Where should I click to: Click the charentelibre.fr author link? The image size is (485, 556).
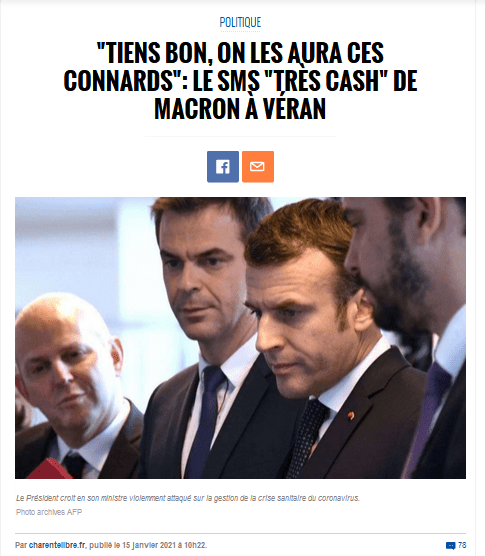pos(57,545)
